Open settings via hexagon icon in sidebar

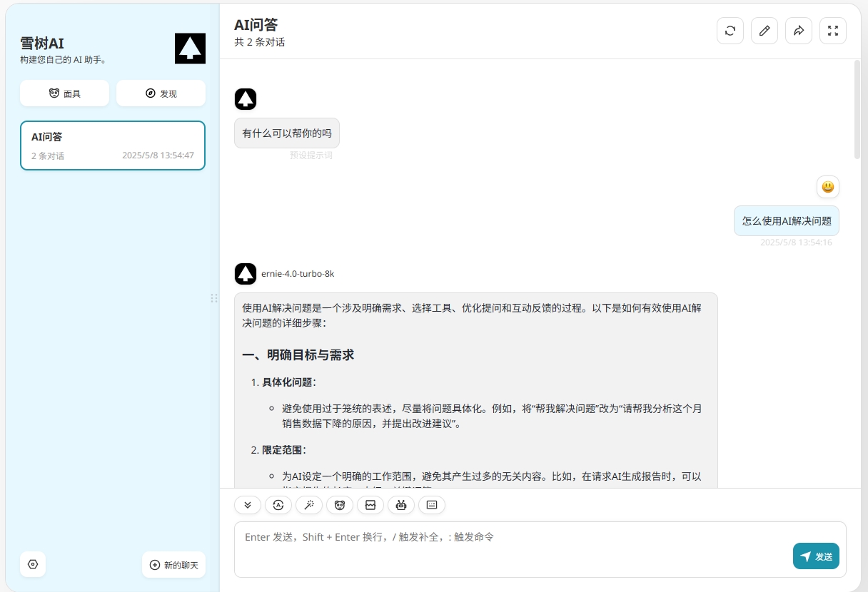(33, 564)
